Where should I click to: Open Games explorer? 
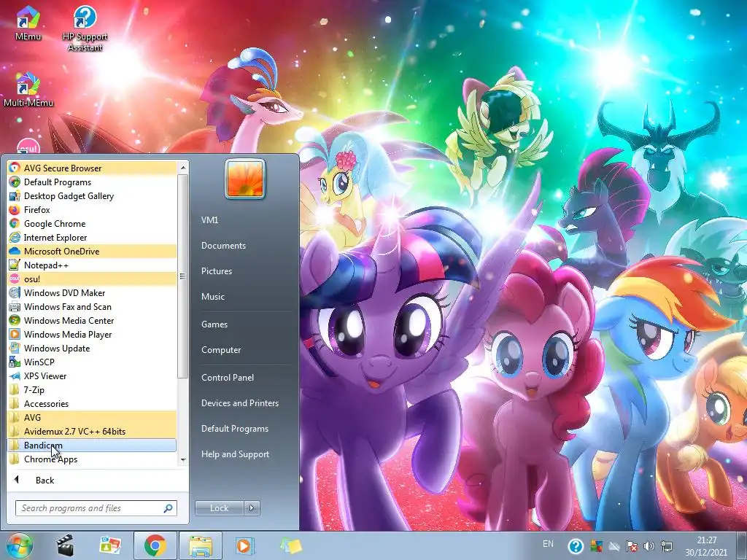214,324
